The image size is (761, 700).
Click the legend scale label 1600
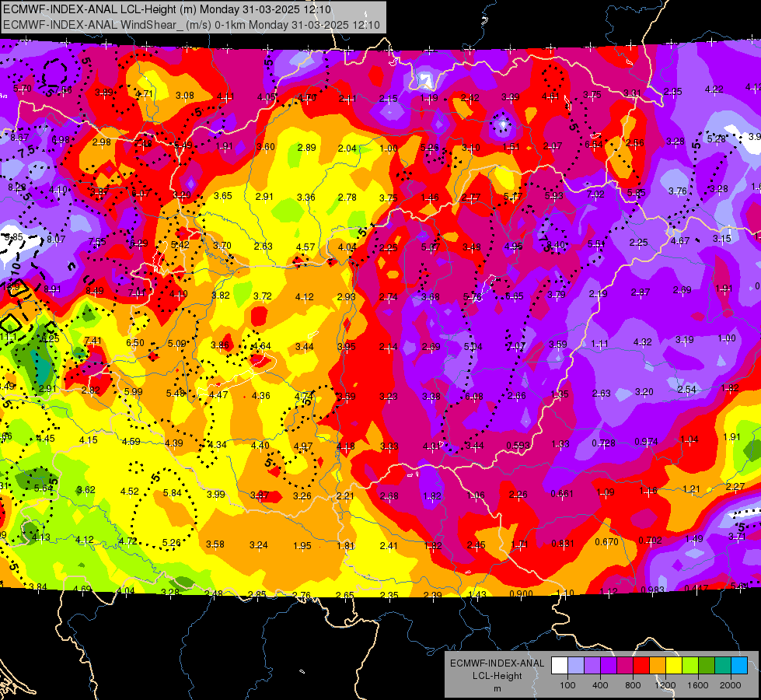(x=698, y=685)
